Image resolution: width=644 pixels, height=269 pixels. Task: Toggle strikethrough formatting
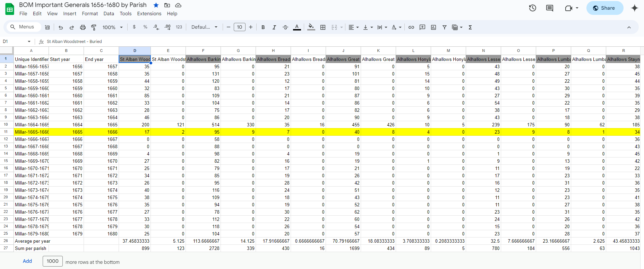(285, 27)
